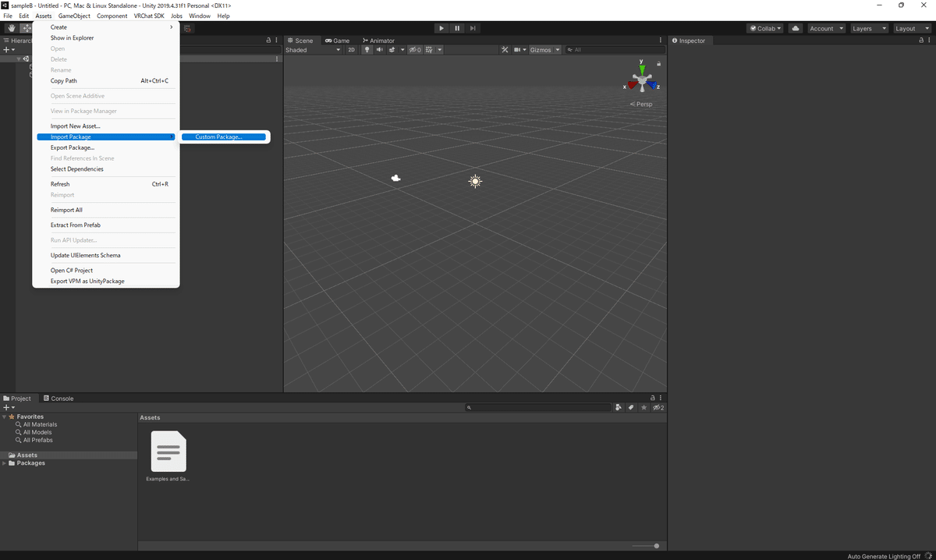Switch to the Animator tab

(378, 41)
